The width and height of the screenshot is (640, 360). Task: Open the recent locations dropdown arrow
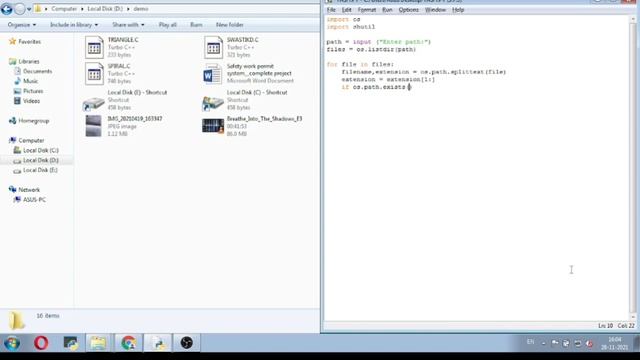pyautogui.click(x=29, y=9)
